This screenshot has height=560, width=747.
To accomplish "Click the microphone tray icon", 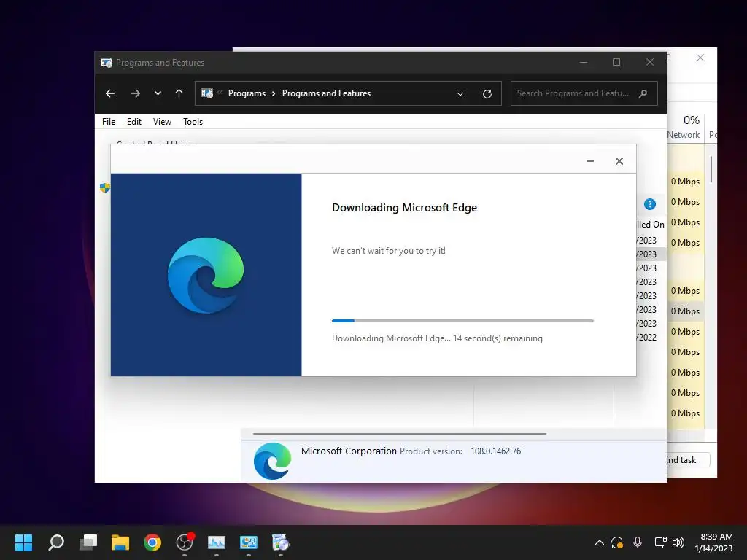I will (638, 542).
